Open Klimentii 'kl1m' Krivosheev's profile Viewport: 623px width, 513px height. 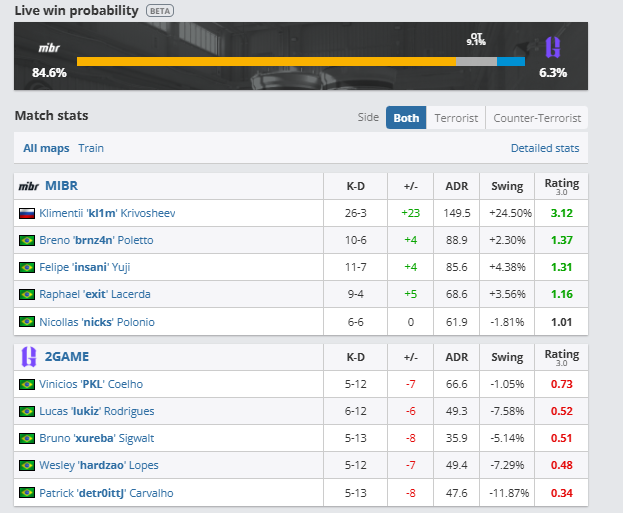click(x=107, y=213)
